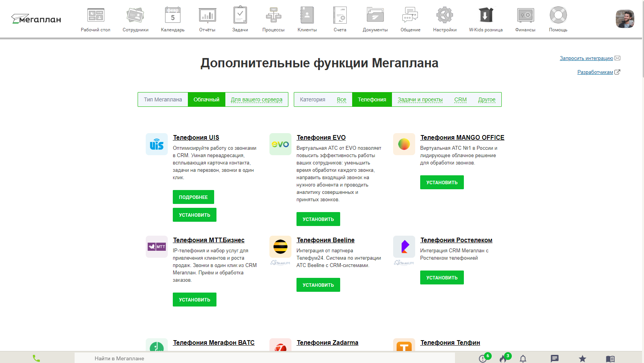Open Телефония Мегафон ВАТС link
This screenshot has height=363, width=644.
click(214, 343)
